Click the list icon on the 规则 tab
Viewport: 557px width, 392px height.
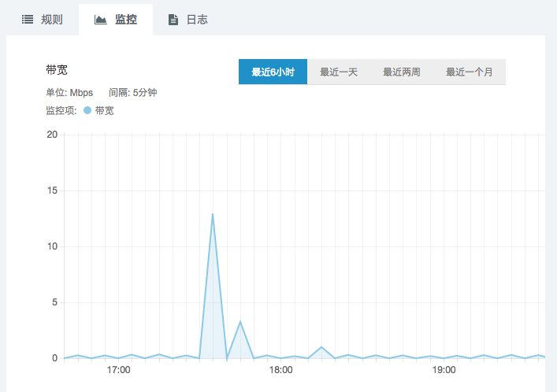pyautogui.click(x=27, y=20)
